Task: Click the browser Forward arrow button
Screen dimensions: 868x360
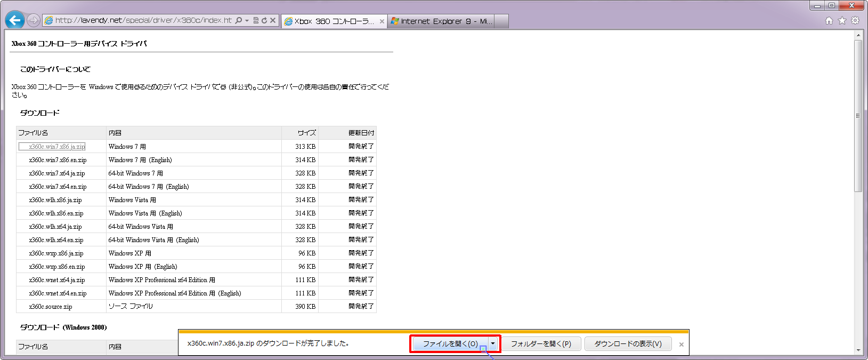Action: pos(34,20)
